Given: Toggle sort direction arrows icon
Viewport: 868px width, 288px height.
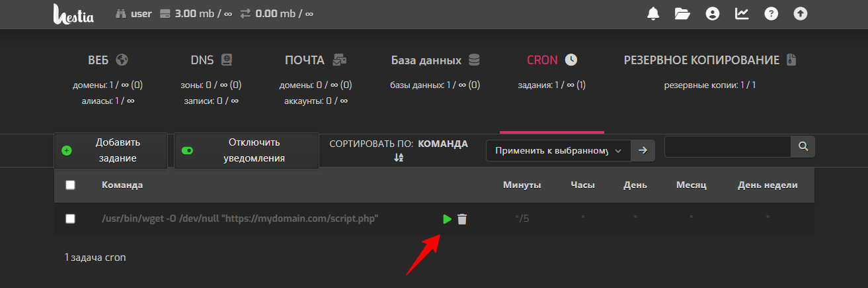Looking at the screenshot, I should point(398,158).
